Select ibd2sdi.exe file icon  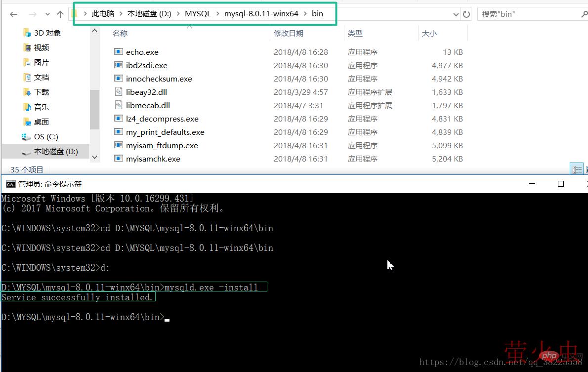119,65
